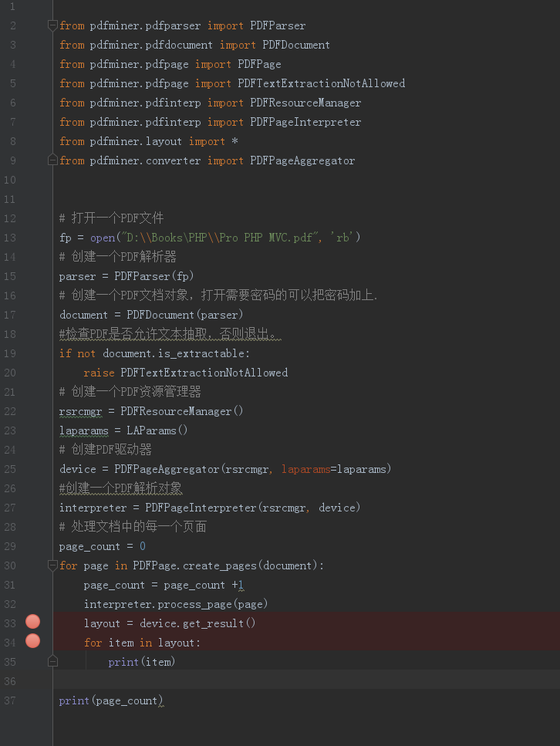
Task: Add a breakpoint in gutter at line 32
Action: 33,604
